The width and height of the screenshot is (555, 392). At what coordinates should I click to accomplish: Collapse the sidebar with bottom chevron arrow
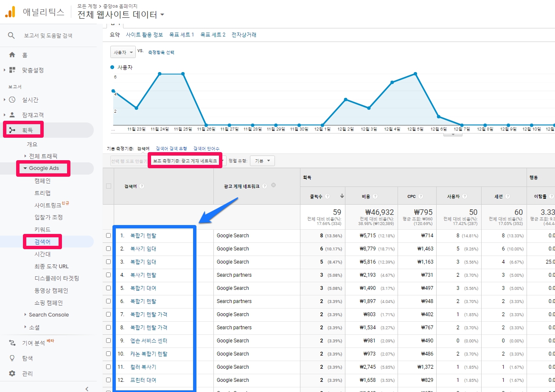87,389
